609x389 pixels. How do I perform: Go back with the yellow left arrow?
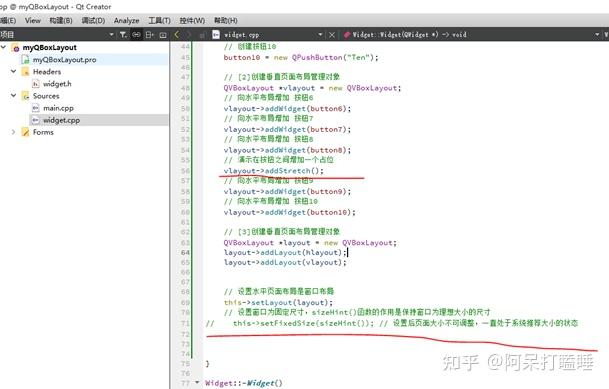177,35
